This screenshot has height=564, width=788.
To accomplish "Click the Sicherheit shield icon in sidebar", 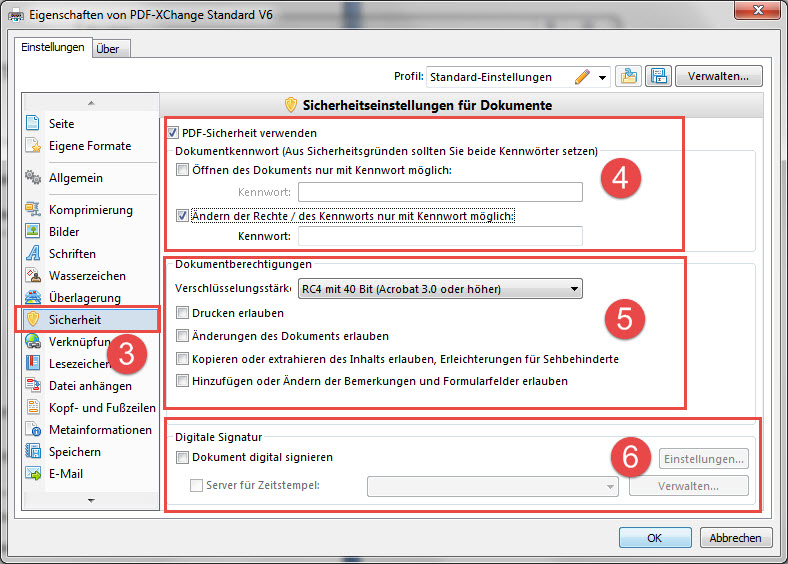I will click(33, 319).
